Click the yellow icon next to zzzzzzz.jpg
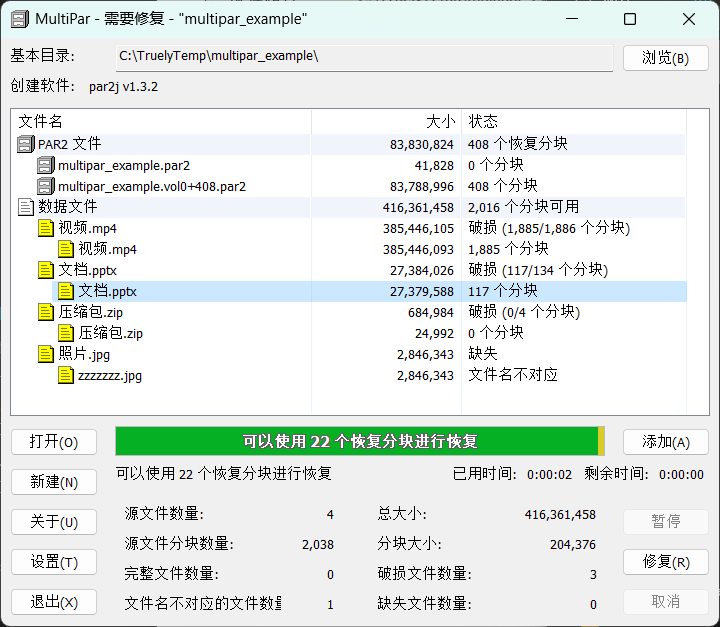Screen dimensions: 720x627 tap(66, 376)
